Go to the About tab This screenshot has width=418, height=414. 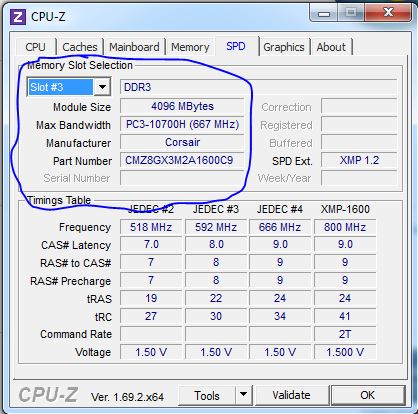point(331,47)
